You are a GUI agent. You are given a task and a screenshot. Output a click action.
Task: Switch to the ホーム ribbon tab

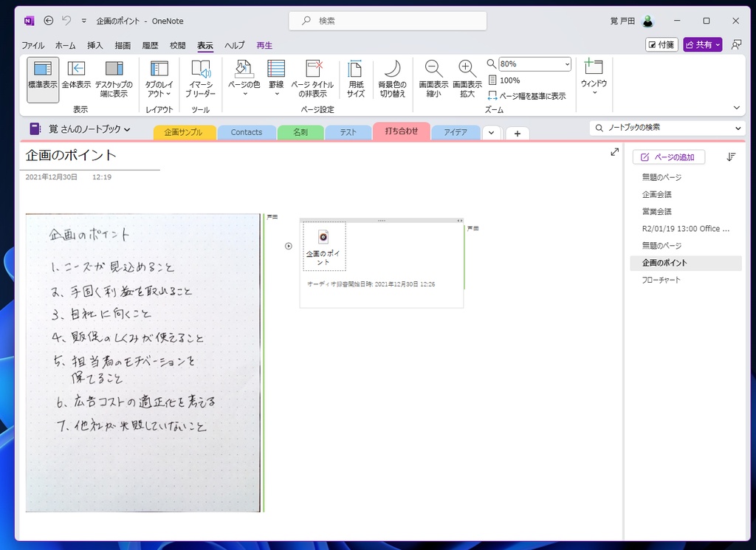(x=65, y=45)
